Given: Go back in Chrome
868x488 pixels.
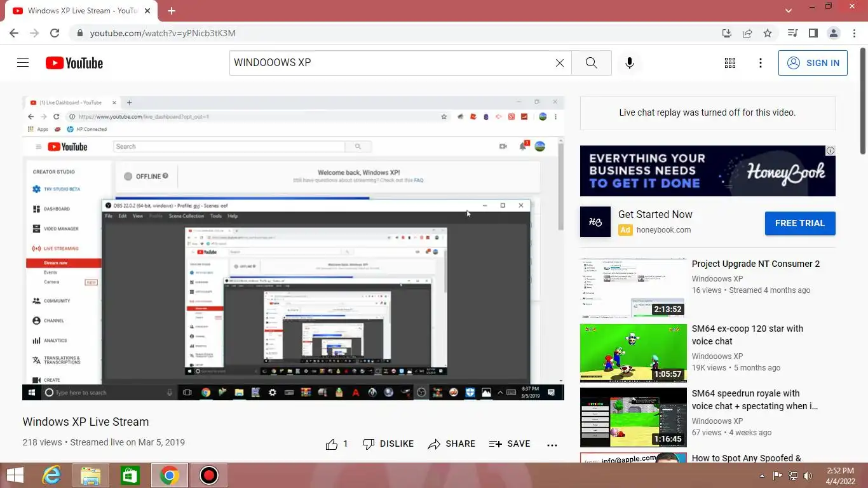Looking at the screenshot, I should (x=14, y=33).
